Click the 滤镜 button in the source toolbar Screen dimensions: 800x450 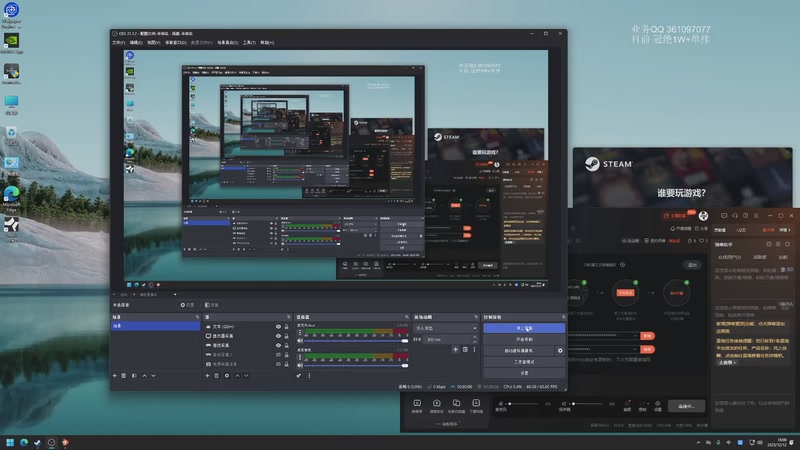(212, 305)
